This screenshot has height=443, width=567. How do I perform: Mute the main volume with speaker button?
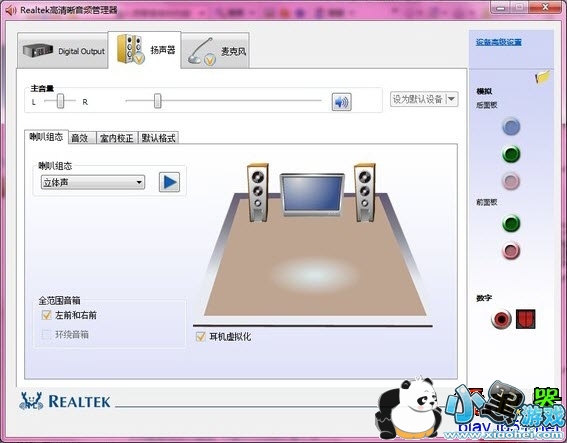tap(341, 102)
